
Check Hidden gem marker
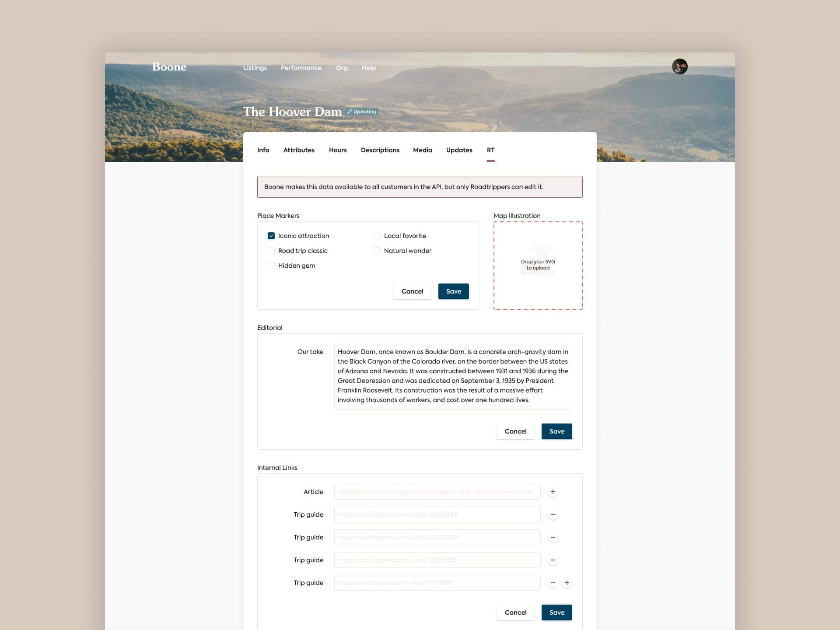click(x=271, y=266)
